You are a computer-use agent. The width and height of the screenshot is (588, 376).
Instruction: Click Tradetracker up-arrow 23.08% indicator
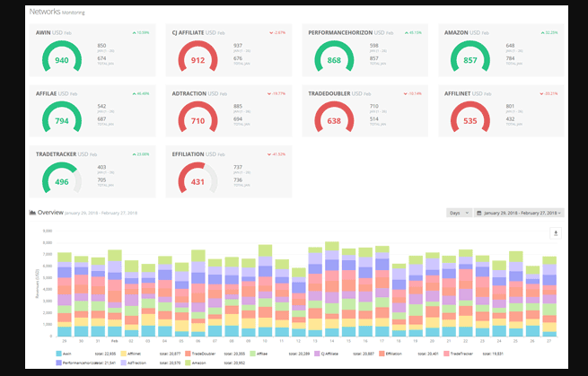coord(141,154)
